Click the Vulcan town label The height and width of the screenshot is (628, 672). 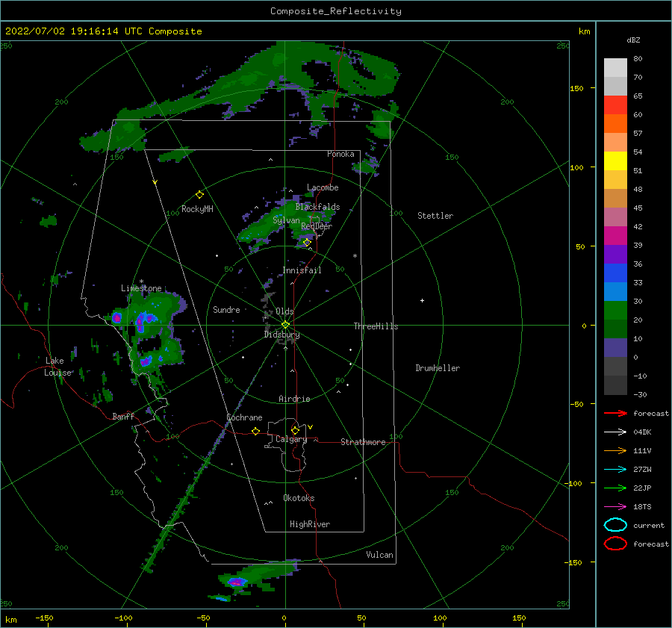pyautogui.click(x=380, y=555)
